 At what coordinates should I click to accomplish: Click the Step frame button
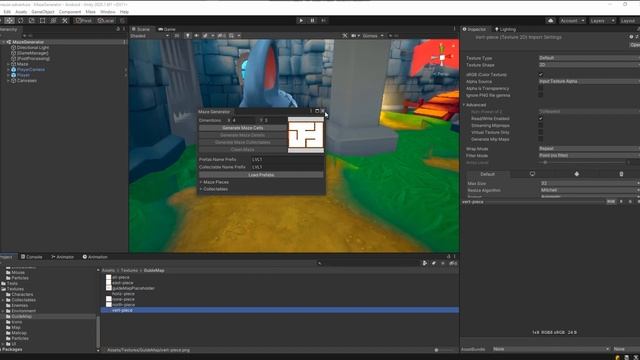[x=324, y=20]
